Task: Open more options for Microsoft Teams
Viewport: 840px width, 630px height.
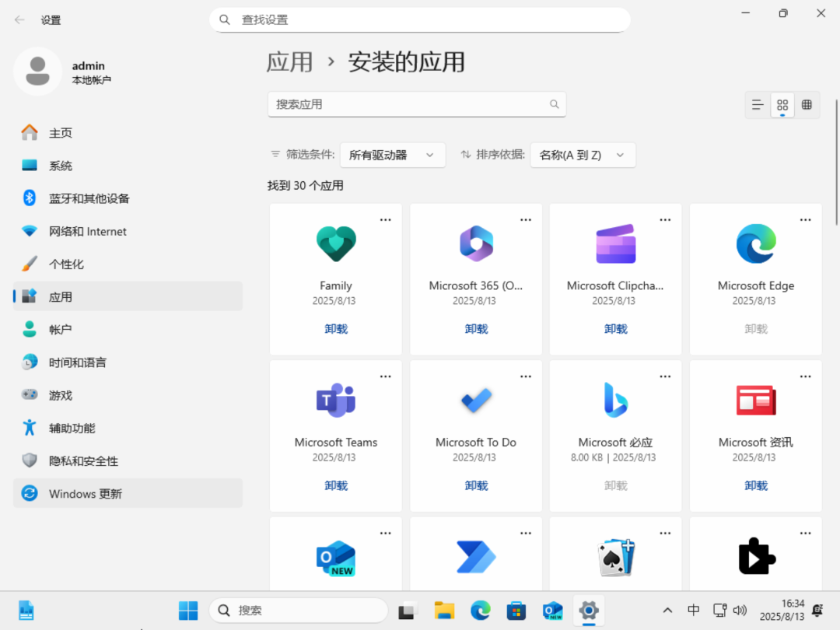Action: (x=385, y=376)
